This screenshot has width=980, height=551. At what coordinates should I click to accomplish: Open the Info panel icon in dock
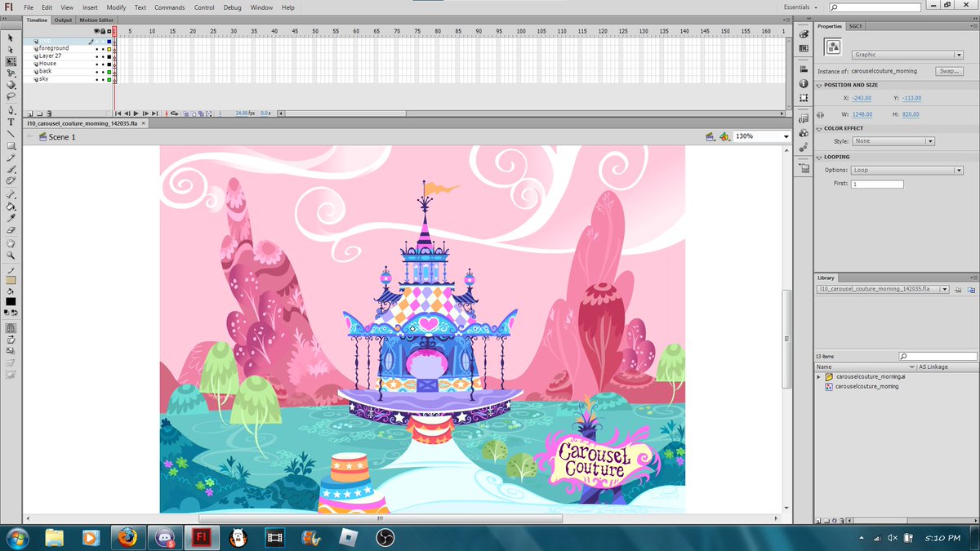[804, 83]
